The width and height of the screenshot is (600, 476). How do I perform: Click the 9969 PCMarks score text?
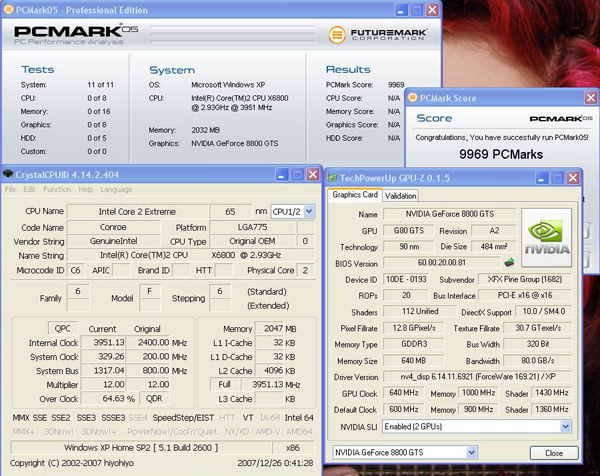pyautogui.click(x=501, y=154)
